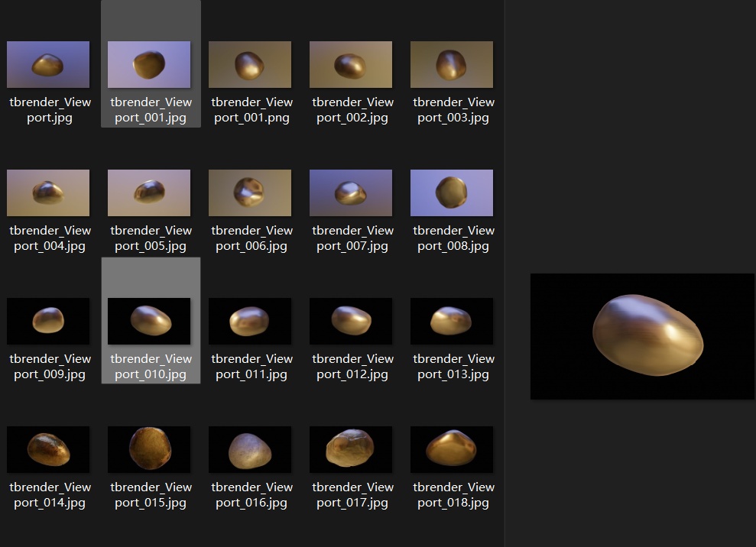Select the tbrender_Viewport.jpg thumbnail
This screenshot has height=547, width=756.
[x=48, y=65]
